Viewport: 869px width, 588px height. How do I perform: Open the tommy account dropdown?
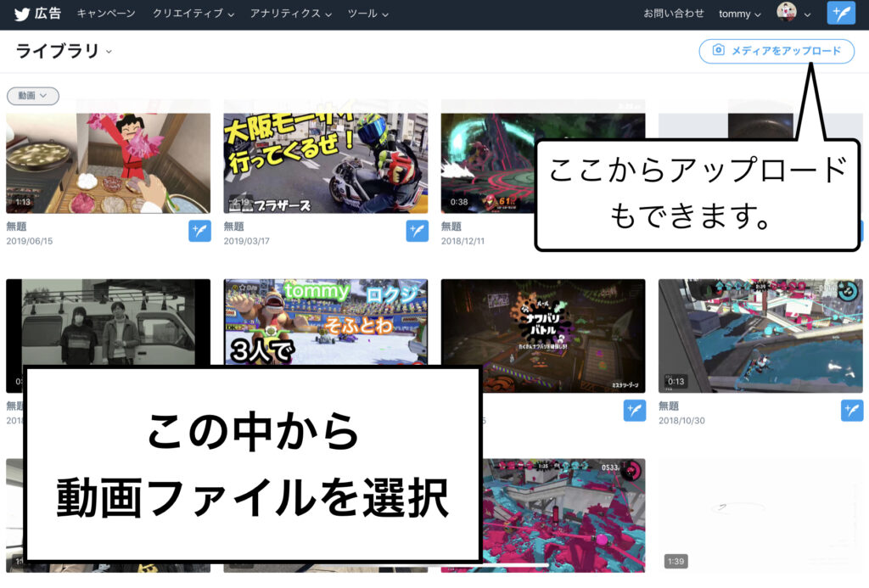(x=740, y=14)
